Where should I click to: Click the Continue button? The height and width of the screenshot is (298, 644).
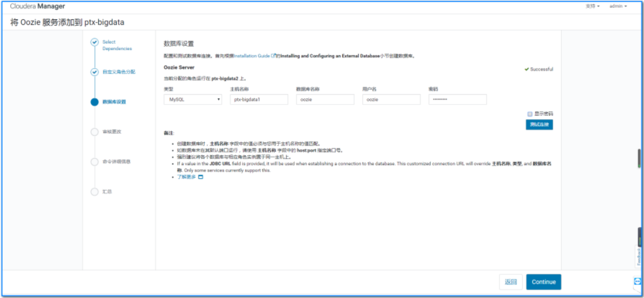point(543,282)
